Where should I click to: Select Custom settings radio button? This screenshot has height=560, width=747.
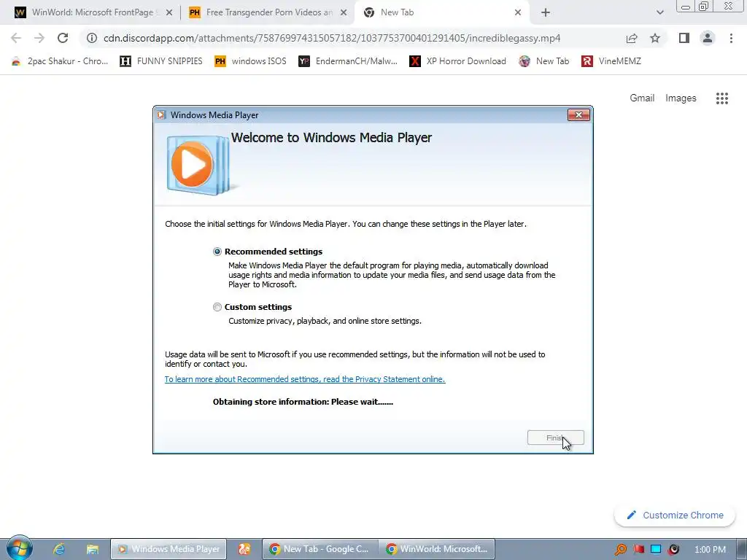click(x=217, y=307)
